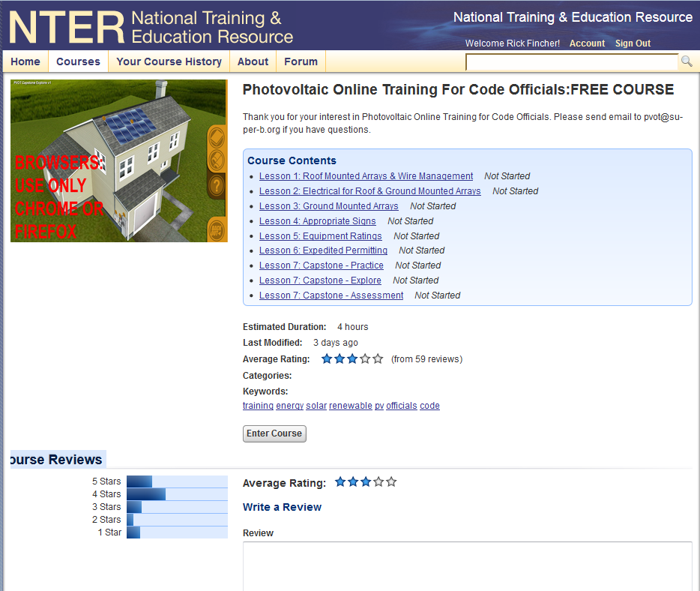
Task: Click the BACK OUT icon on the preview
Action: click(216, 229)
